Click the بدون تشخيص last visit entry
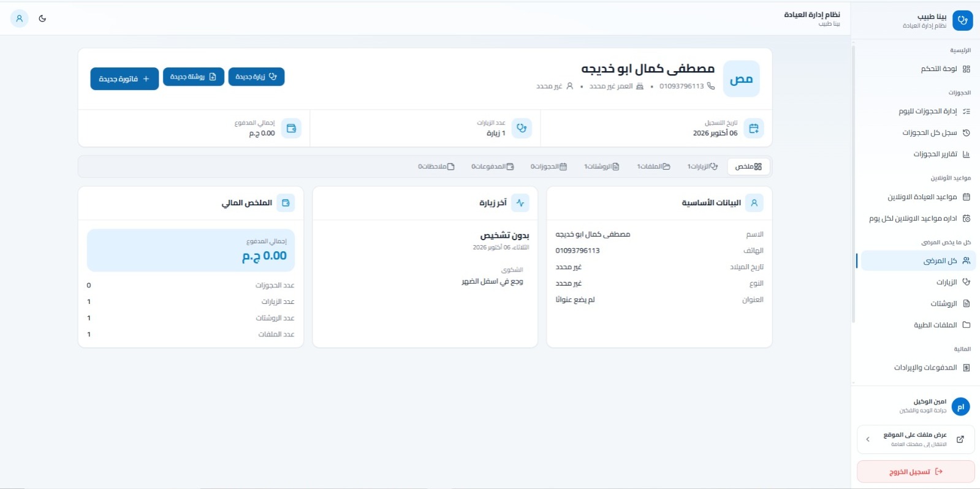Viewport: 980px width, 489px height. (x=504, y=235)
